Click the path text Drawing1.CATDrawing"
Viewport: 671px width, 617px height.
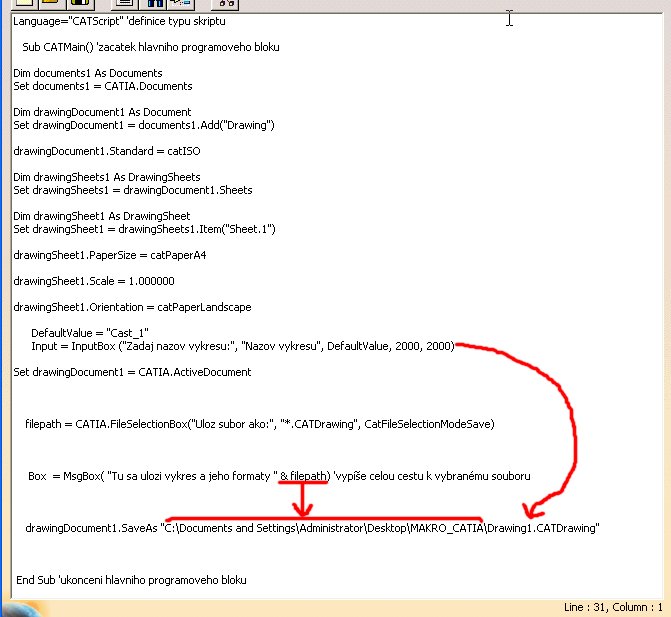(x=543, y=528)
